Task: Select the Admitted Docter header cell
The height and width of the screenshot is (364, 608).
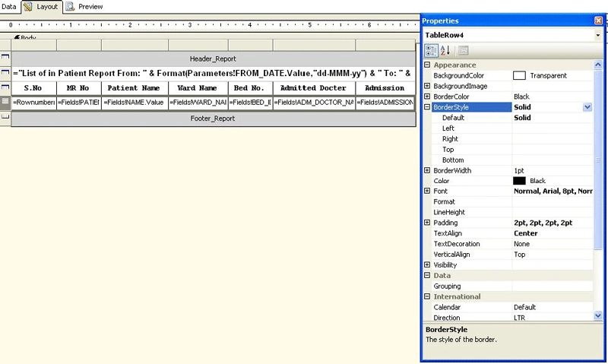Action: pos(314,88)
